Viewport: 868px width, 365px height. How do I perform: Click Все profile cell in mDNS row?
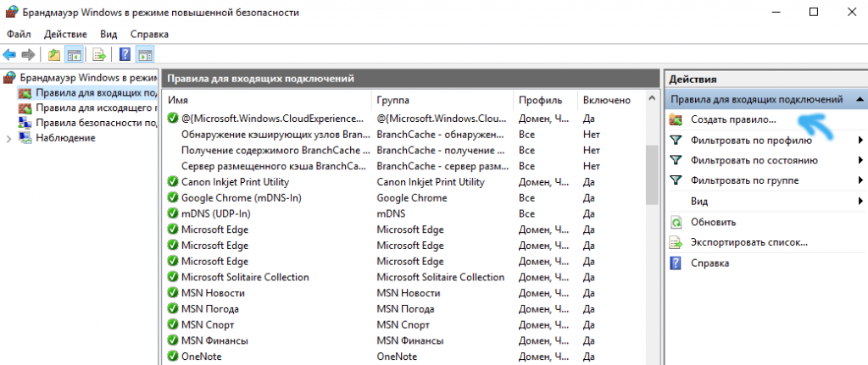click(x=527, y=213)
